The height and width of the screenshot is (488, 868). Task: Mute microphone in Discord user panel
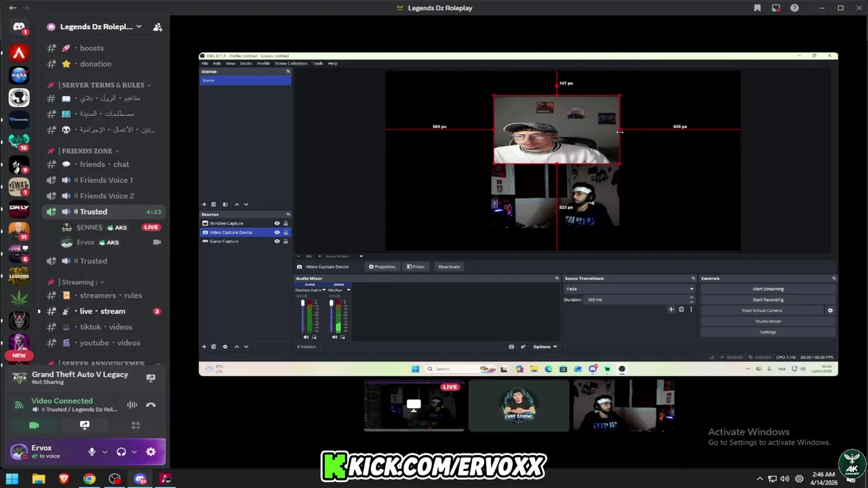[x=92, y=451]
